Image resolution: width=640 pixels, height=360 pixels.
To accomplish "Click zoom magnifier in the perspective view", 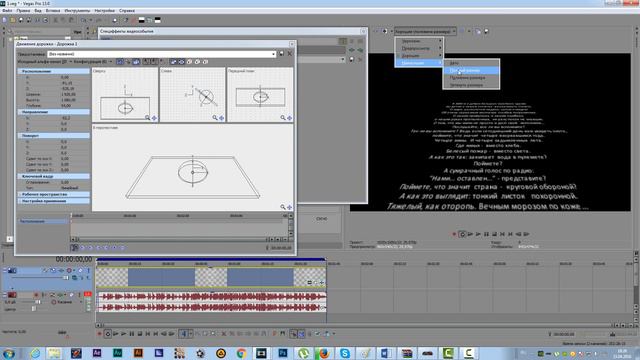I will pyautogui.click(x=283, y=207).
